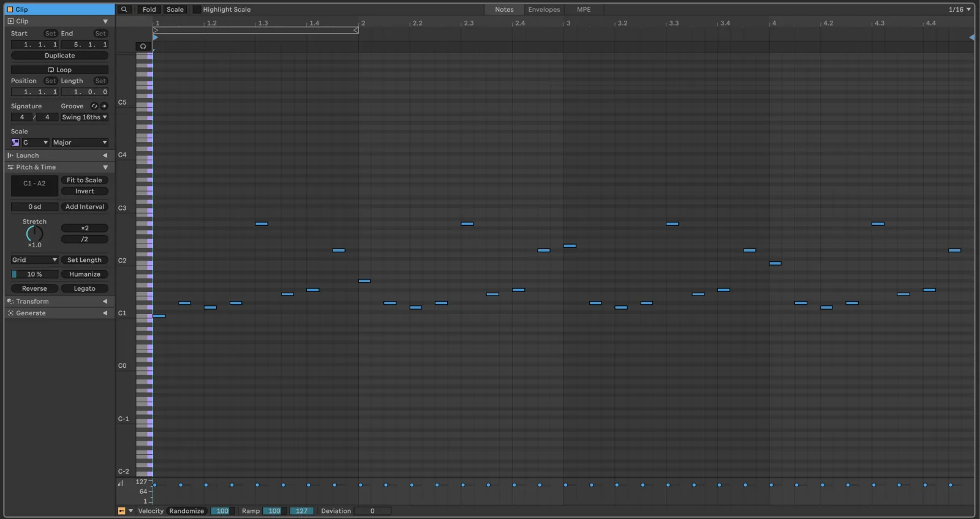Toggle the Loop switch

(59, 70)
